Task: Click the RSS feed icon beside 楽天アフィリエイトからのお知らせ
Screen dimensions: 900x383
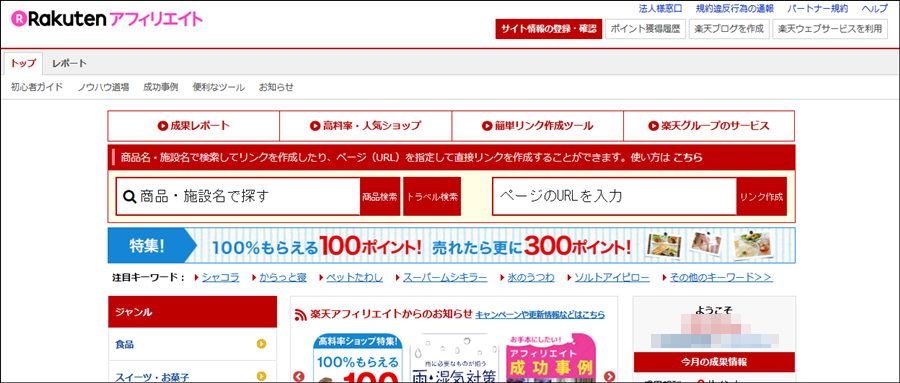Action: coord(301,315)
